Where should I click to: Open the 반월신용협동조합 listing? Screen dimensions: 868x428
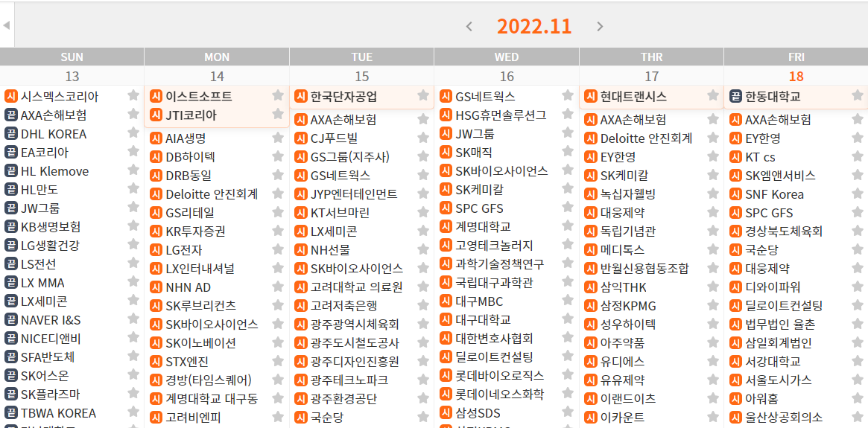point(645,269)
